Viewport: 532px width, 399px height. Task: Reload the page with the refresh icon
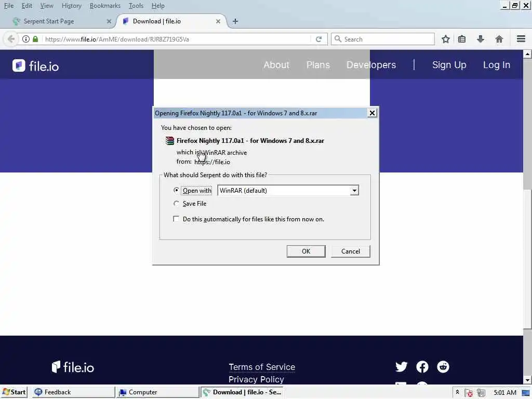tap(318, 39)
